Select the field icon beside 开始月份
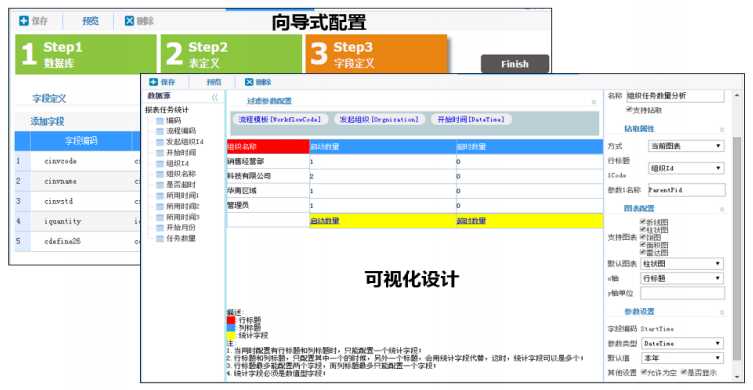Viewport: 753px width, 390px height. coord(160,228)
